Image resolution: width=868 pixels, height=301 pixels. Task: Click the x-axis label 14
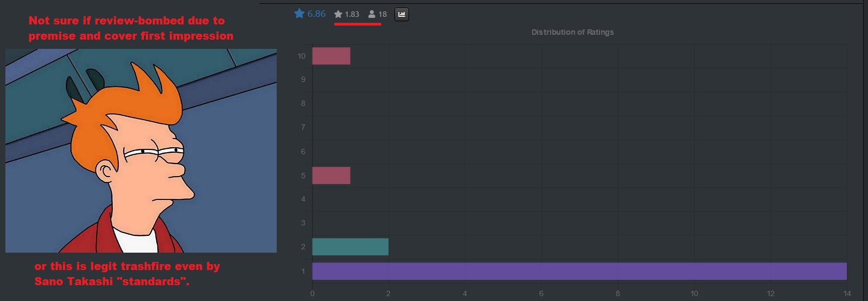click(847, 293)
